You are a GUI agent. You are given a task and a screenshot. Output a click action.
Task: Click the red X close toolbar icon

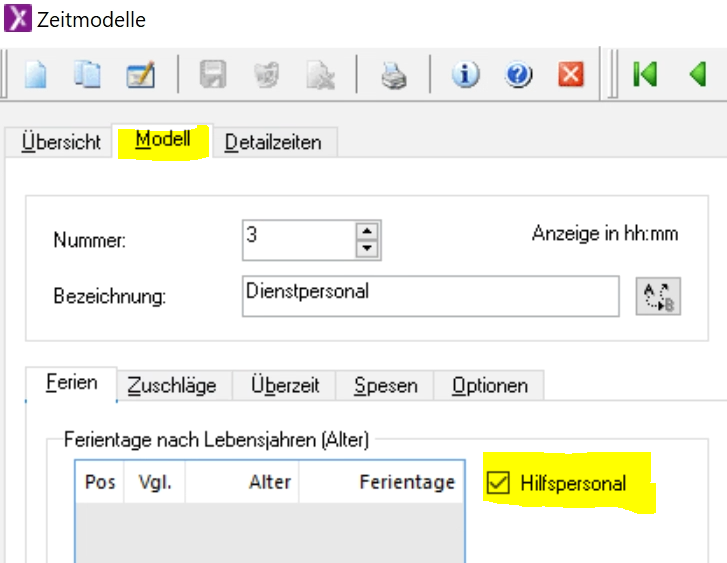pyautogui.click(x=571, y=76)
